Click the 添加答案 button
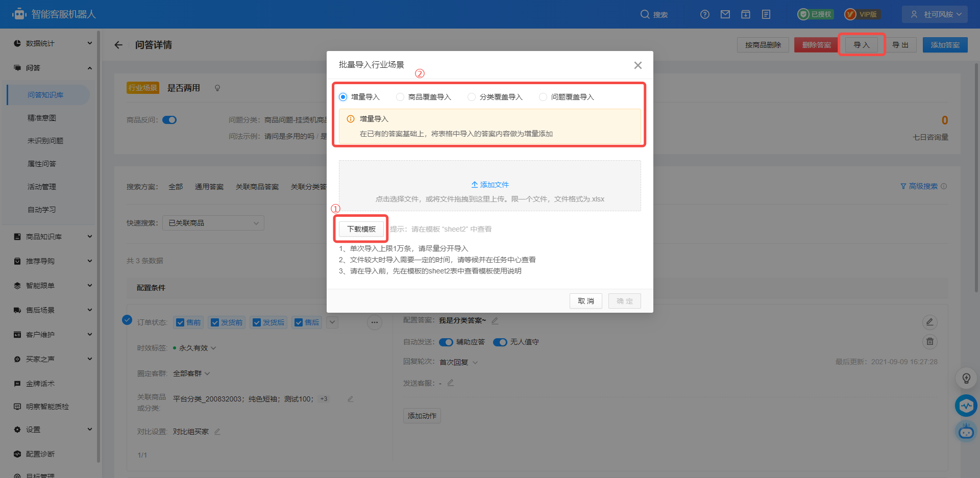This screenshot has width=980, height=478. [x=945, y=45]
